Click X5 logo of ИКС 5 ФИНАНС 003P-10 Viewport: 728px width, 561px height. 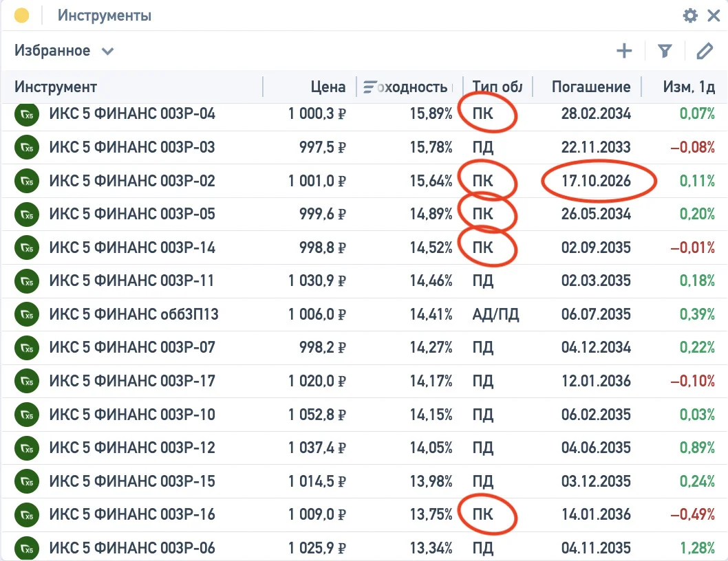26,415
